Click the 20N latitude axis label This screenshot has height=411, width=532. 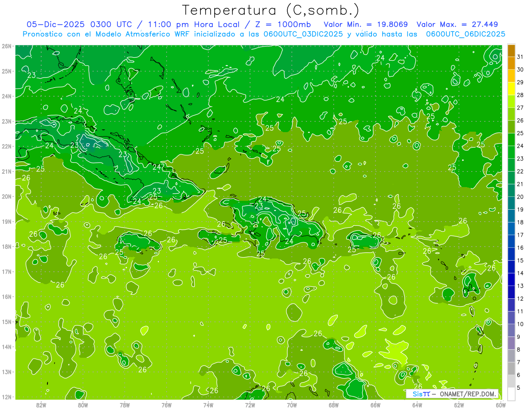6,196
